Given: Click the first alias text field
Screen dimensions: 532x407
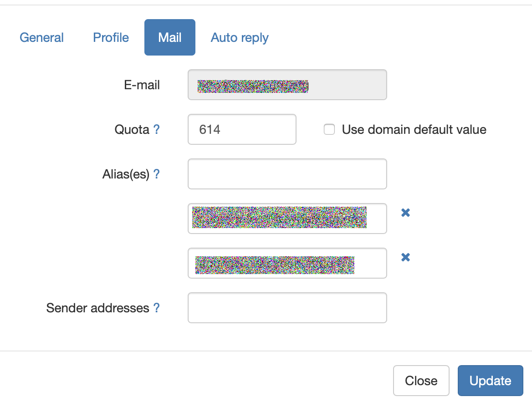Looking at the screenshot, I should coord(287,219).
